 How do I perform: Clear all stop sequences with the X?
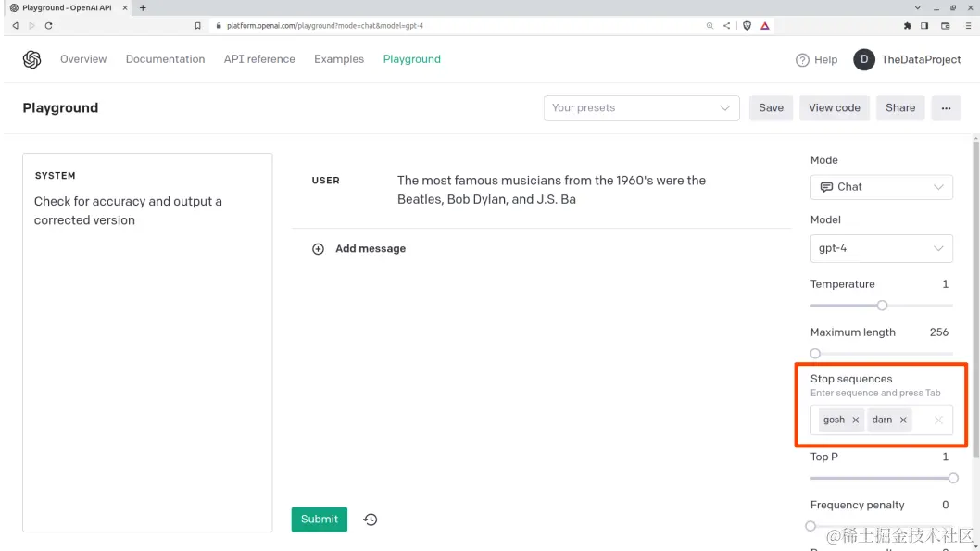pyautogui.click(x=938, y=420)
